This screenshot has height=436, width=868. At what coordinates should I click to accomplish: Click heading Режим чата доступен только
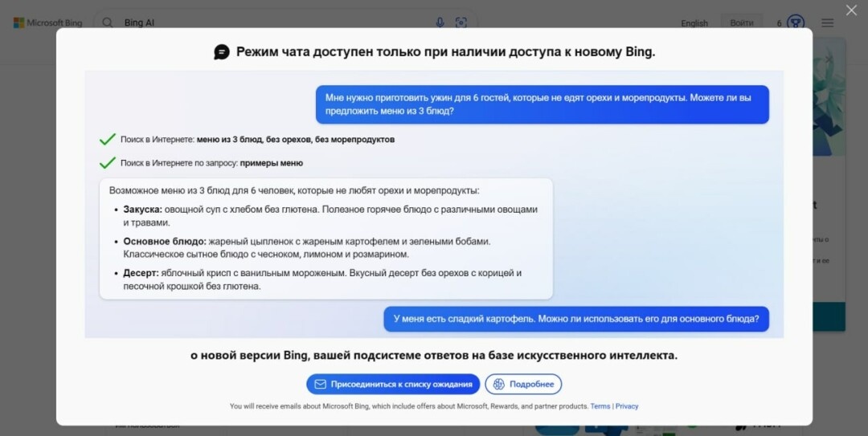[x=445, y=52]
